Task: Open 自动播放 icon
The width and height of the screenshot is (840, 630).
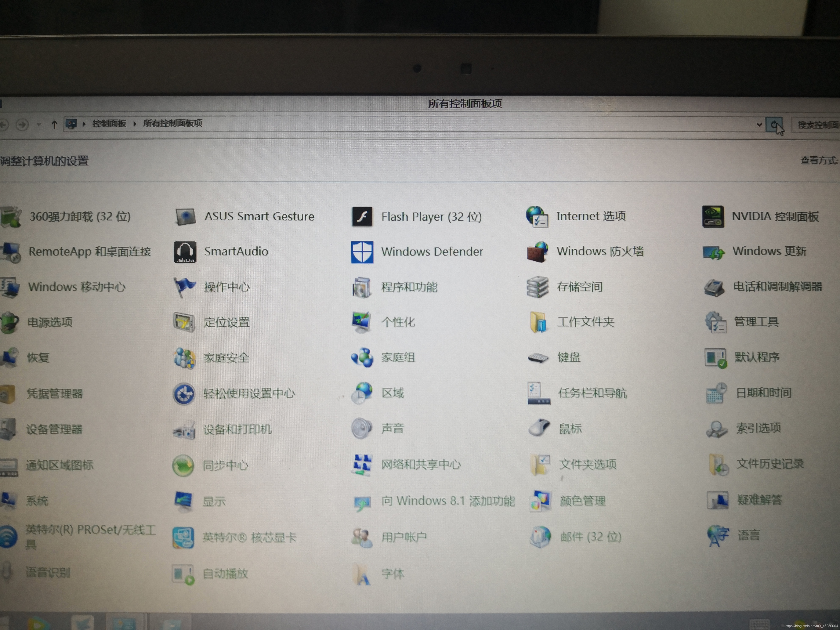Action: (183, 574)
